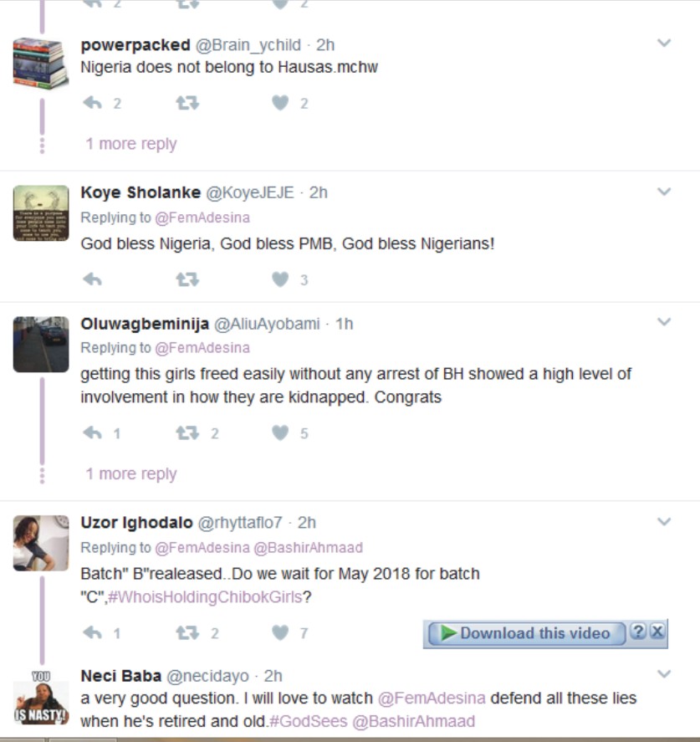The image size is (700, 742).
Task: Click Download this video button
Action: tap(527, 633)
